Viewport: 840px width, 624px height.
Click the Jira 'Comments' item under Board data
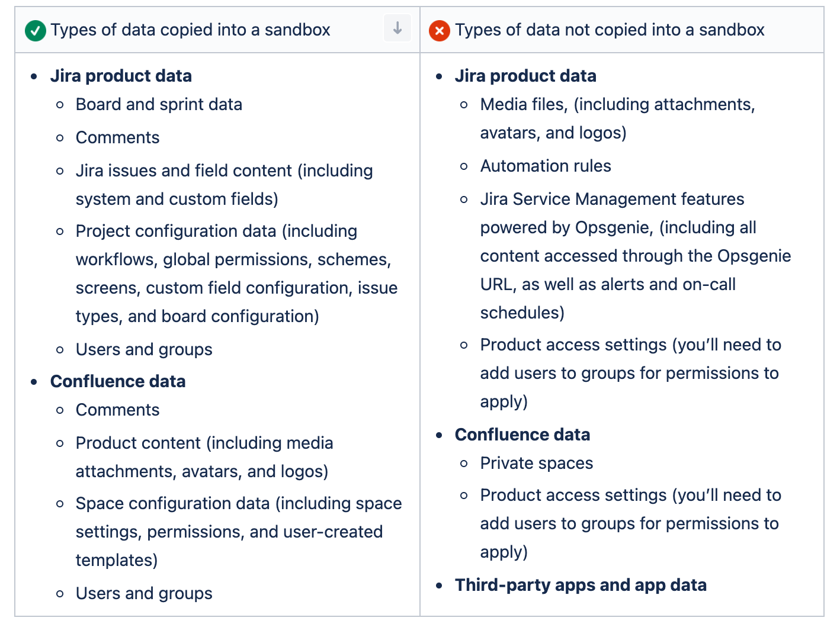point(117,138)
